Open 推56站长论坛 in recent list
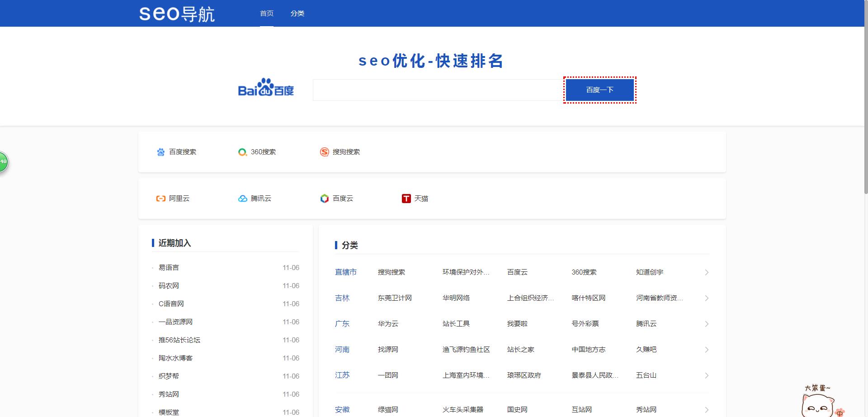 pos(179,340)
